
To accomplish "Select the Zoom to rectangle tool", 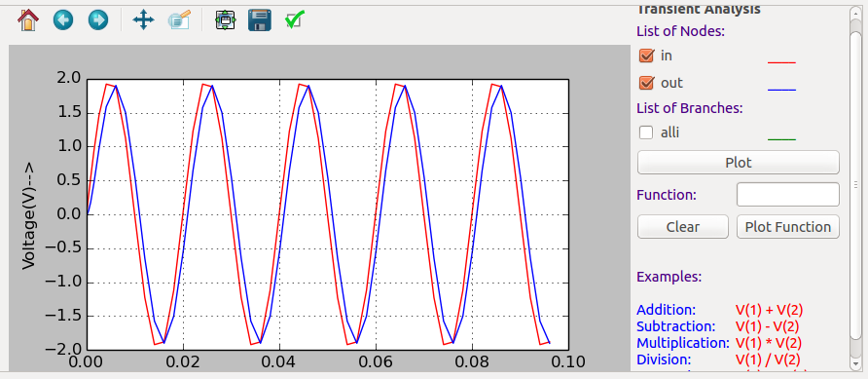I will tap(179, 20).
